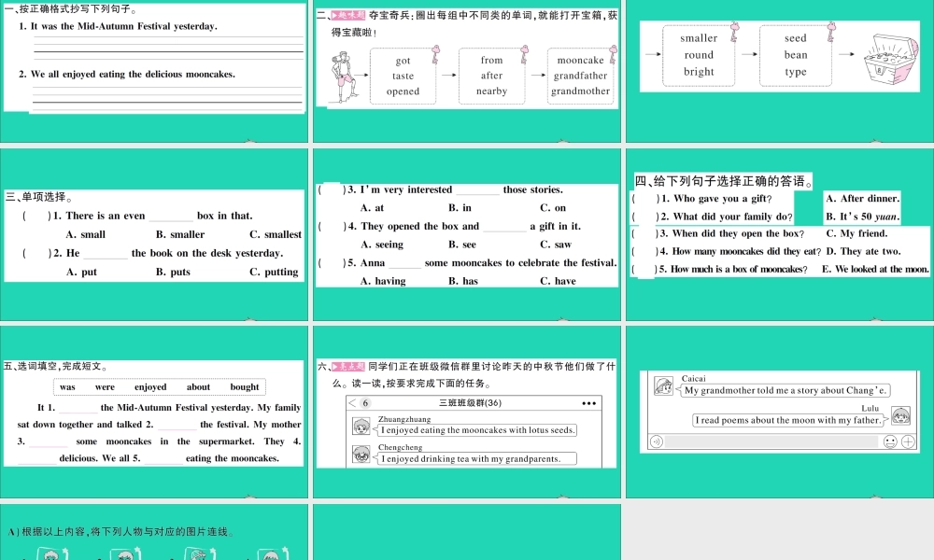
Task: Click Lulu's message about reading poems
Action: 788,420
